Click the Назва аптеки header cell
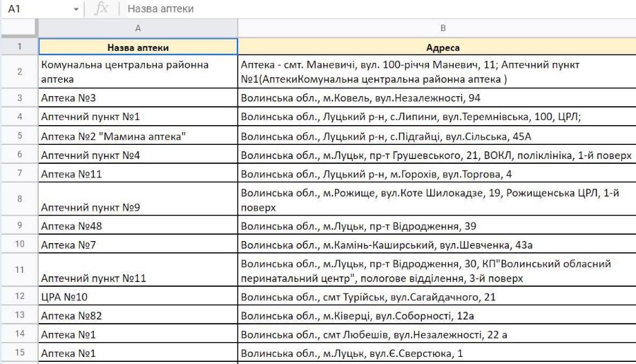 tap(138, 47)
